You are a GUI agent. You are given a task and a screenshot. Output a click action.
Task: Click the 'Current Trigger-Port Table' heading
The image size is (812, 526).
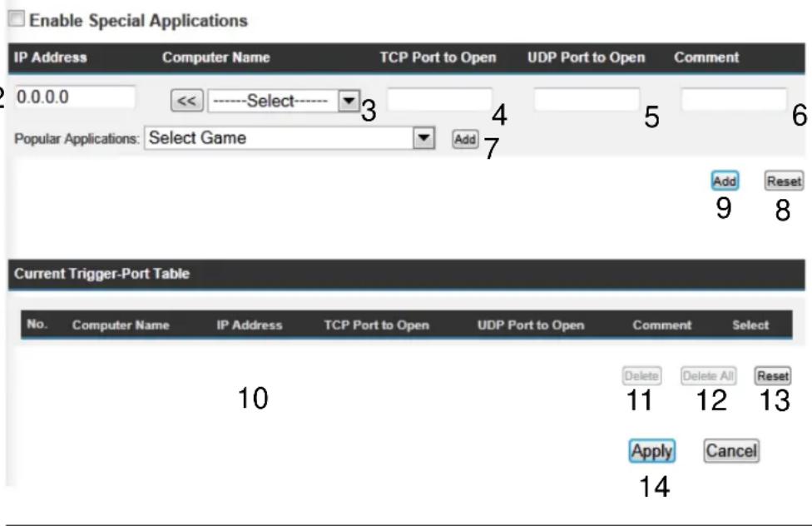point(101,274)
